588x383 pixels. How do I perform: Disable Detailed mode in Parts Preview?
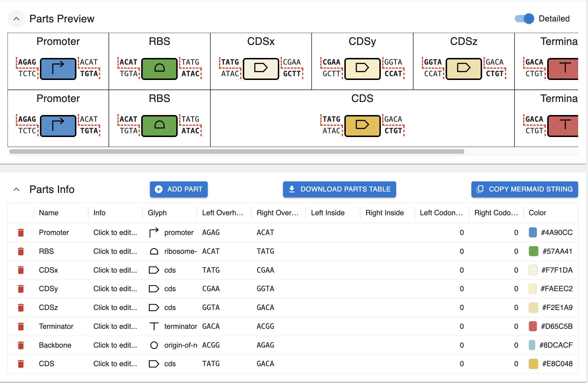(524, 18)
